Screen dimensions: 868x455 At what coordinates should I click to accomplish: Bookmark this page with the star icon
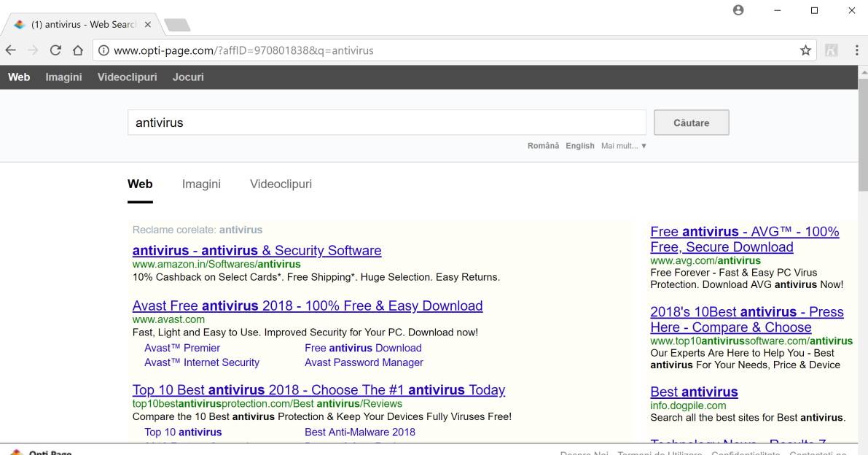tap(805, 50)
